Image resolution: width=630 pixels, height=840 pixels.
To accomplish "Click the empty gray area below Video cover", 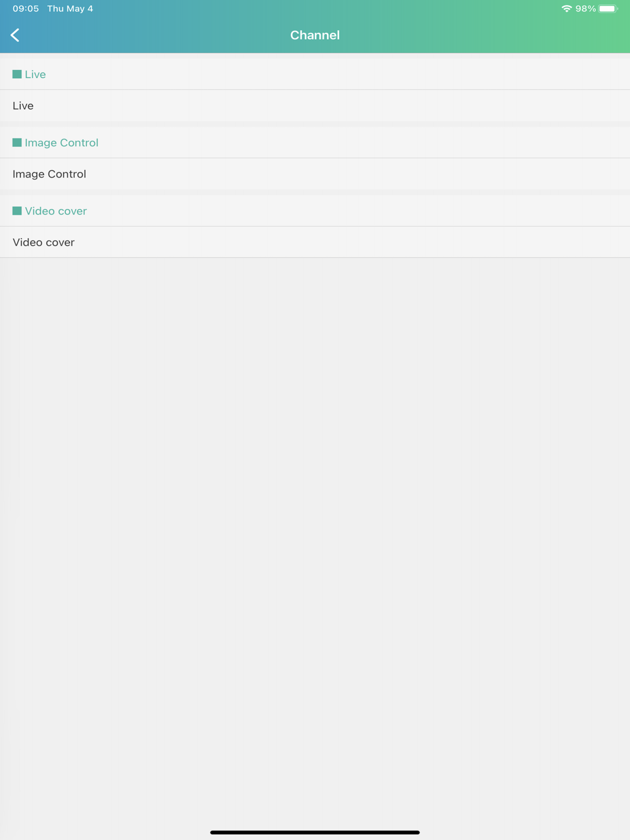I will tap(315, 542).
